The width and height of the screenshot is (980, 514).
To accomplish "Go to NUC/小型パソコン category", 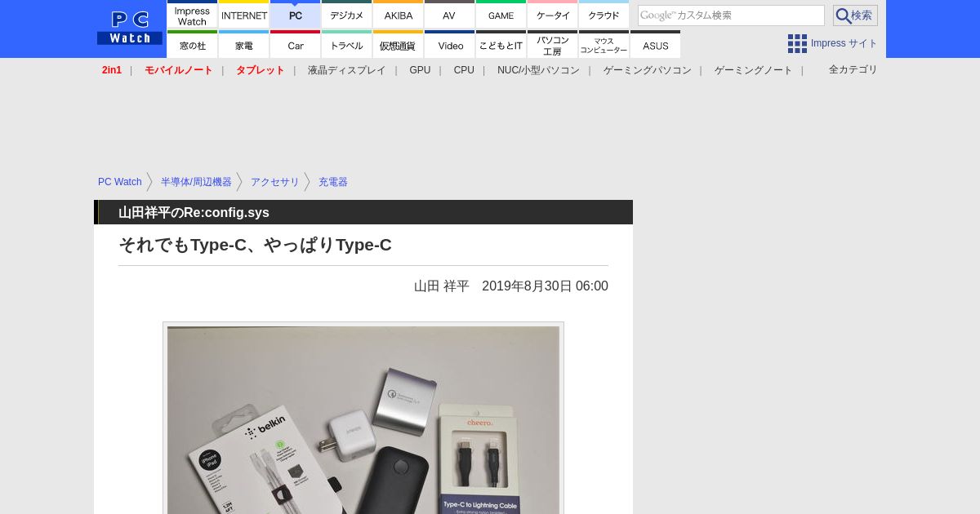I will [x=538, y=70].
